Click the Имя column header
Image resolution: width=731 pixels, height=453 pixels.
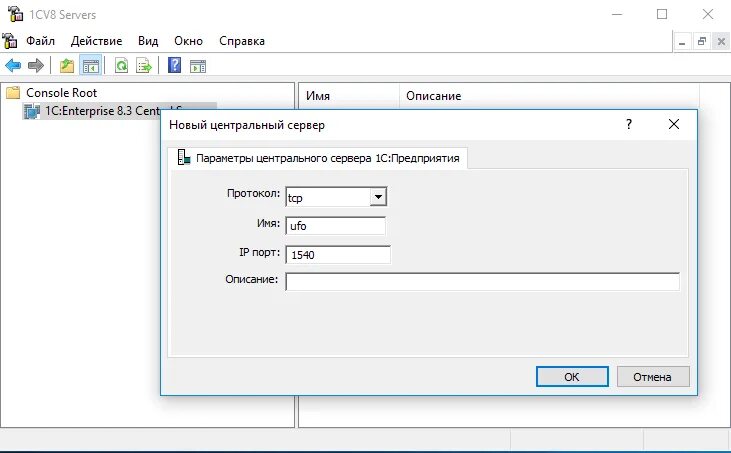point(349,96)
